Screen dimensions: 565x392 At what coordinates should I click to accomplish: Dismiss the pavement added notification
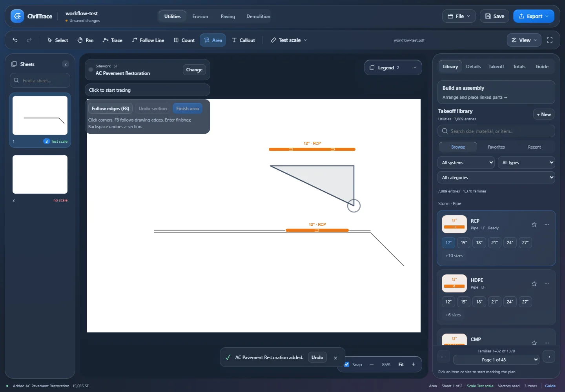[335, 358]
